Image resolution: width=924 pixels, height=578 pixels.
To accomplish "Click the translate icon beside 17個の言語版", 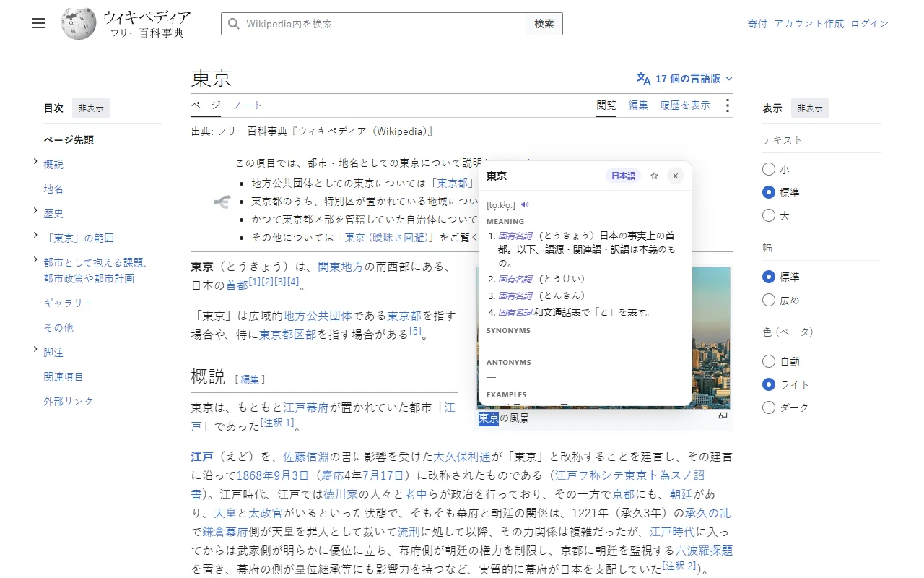I will click(643, 79).
